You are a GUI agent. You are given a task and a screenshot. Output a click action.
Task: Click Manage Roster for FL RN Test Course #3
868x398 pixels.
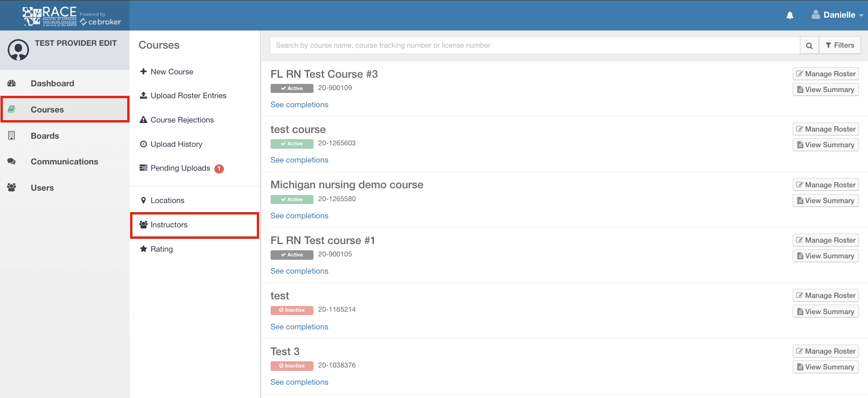click(x=826, y=74)
